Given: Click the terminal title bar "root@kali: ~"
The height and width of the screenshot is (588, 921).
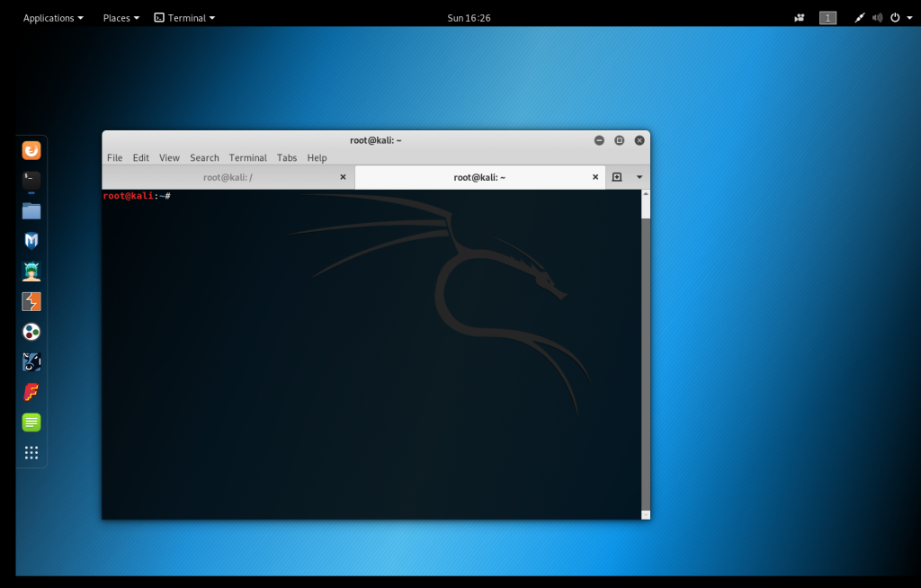Looking at the screenshot, I should pos(376,140).
